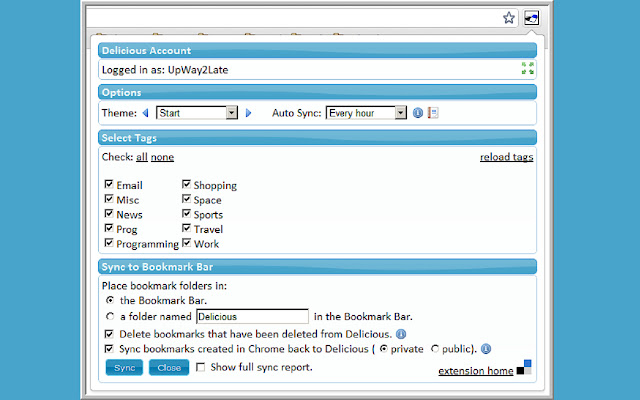Viewport: 640px width, 400px height.
Task: Open Auto Sync dropdown showing Every hour
Action: [x=366, y=113]
